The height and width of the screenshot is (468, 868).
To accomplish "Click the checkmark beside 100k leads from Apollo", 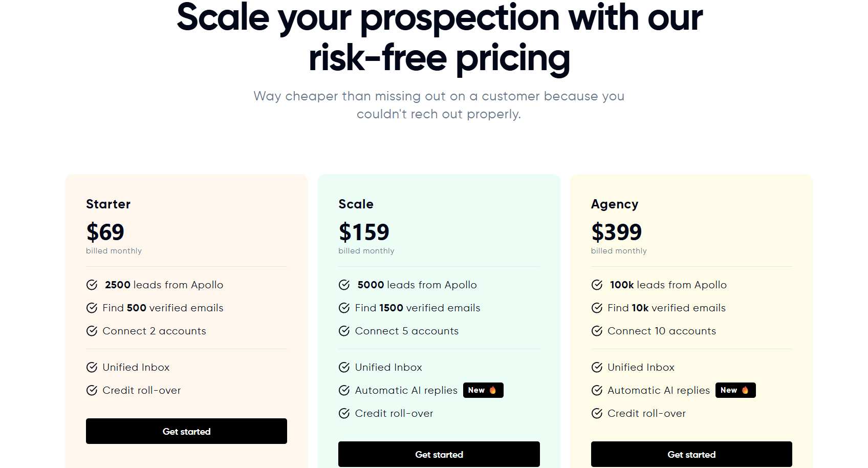I will (x=597, y=285).
